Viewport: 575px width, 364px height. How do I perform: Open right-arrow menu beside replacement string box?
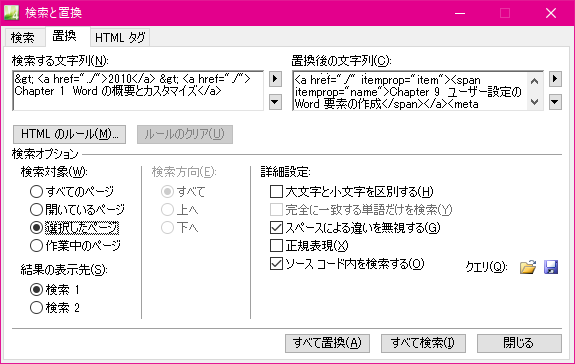click(555, 79)
